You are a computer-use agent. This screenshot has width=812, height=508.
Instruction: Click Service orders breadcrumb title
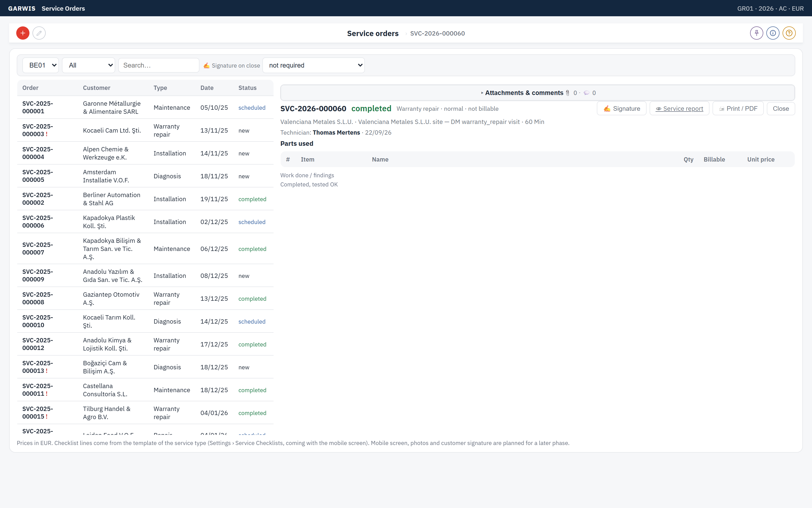(373, 33)
